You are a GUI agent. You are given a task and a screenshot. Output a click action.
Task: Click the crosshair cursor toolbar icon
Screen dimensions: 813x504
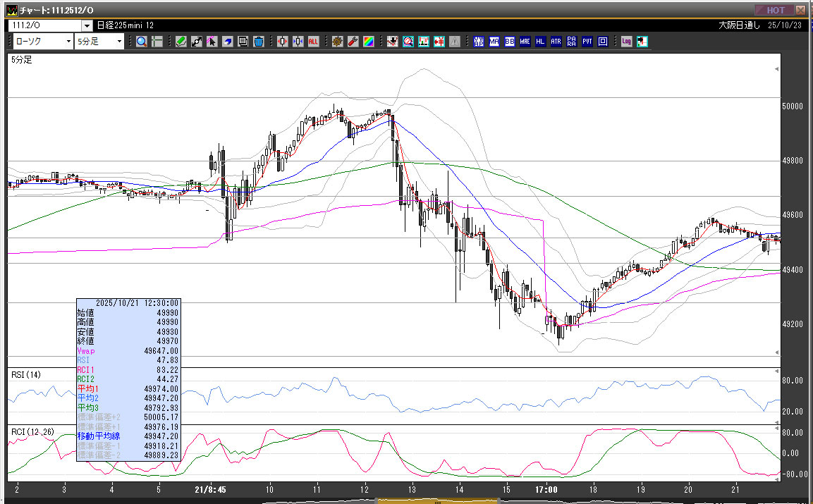pyautogui.click(x=157, y=42)
